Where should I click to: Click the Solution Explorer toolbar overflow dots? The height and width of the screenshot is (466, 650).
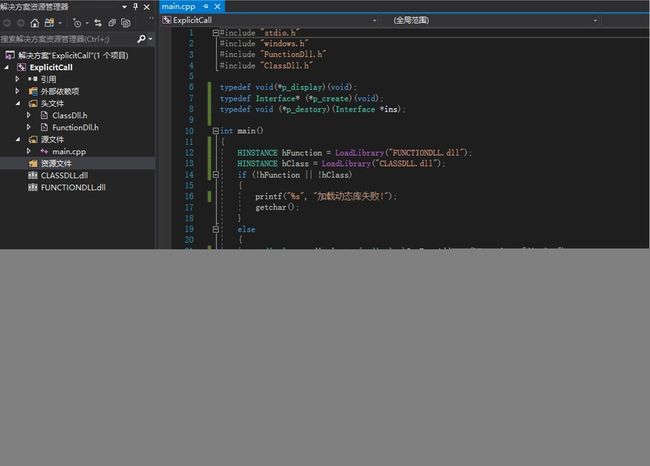pyautogui.click(x=151, y=19)
